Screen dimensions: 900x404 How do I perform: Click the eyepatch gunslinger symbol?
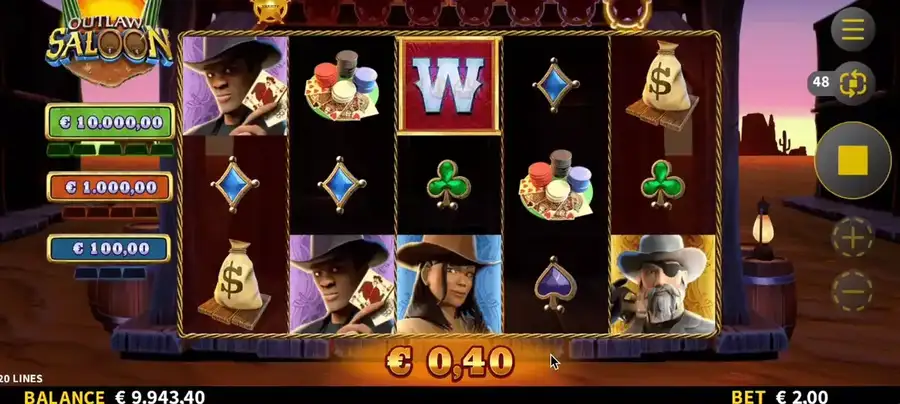coord(663,284)
